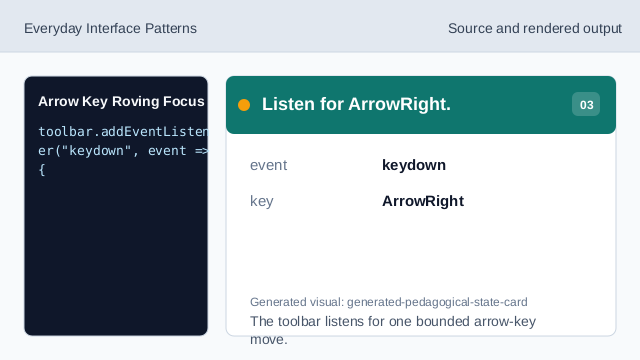
Task: Click the 'Listen for ArrowRight.' heading
Action: click(356, 104)
